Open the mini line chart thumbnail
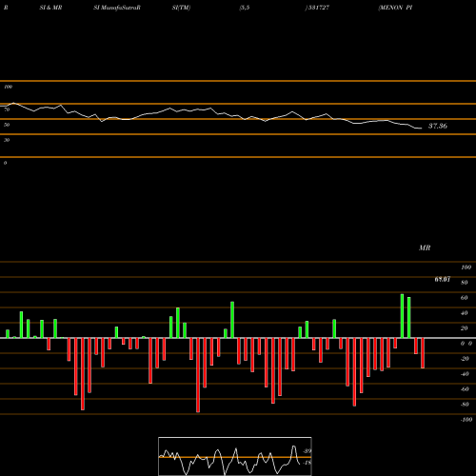 235,456
